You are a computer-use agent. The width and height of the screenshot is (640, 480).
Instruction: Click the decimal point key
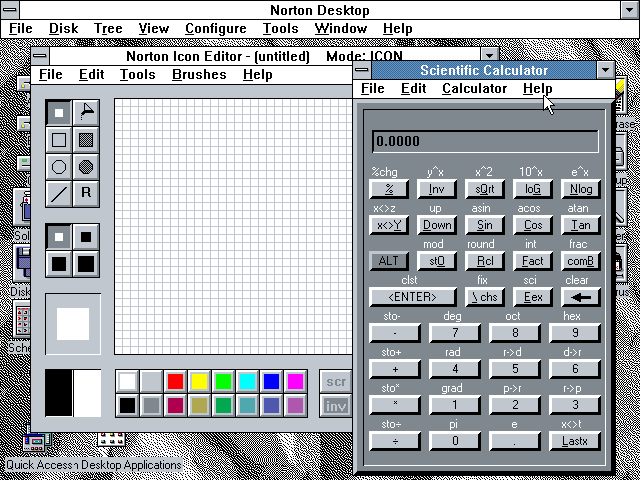tap(515, 441)
